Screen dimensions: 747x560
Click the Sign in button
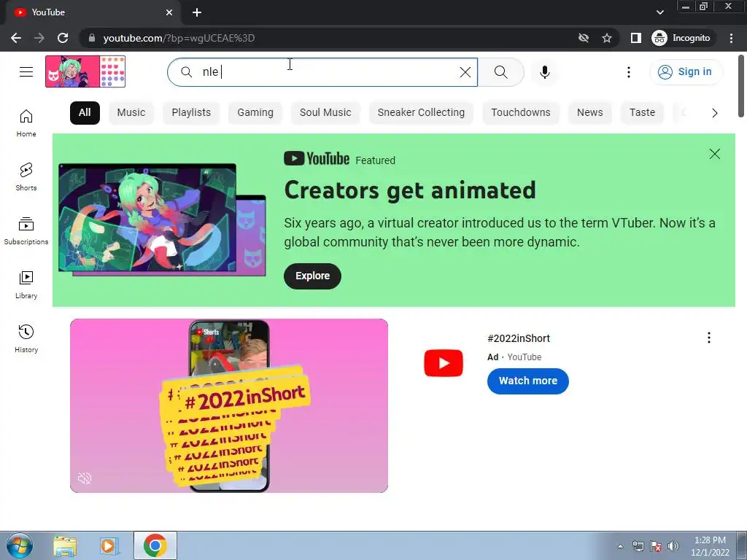coord(686,72)
